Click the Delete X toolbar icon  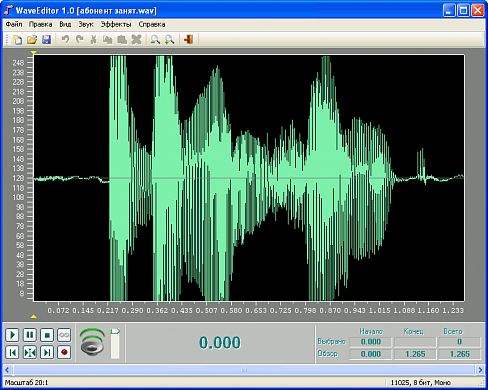coord(136,40)
